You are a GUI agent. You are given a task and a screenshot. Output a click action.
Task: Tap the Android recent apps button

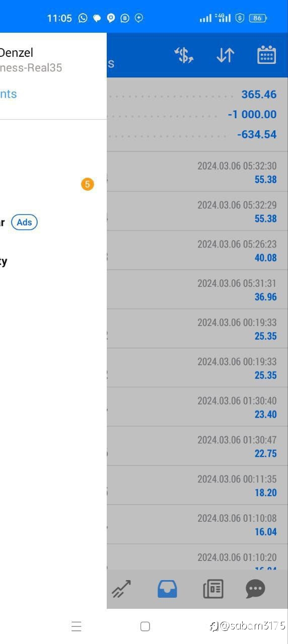coord(76,626)
